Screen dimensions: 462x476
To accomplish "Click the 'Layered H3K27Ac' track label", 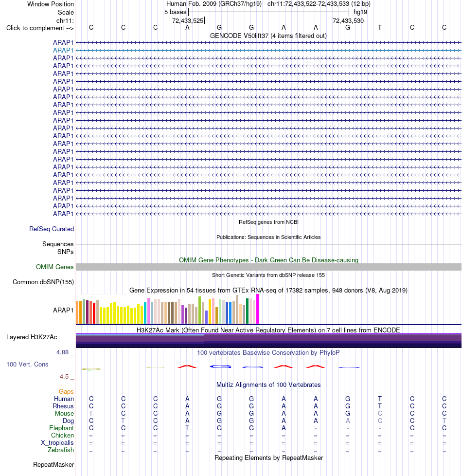I will coord(32,337).
